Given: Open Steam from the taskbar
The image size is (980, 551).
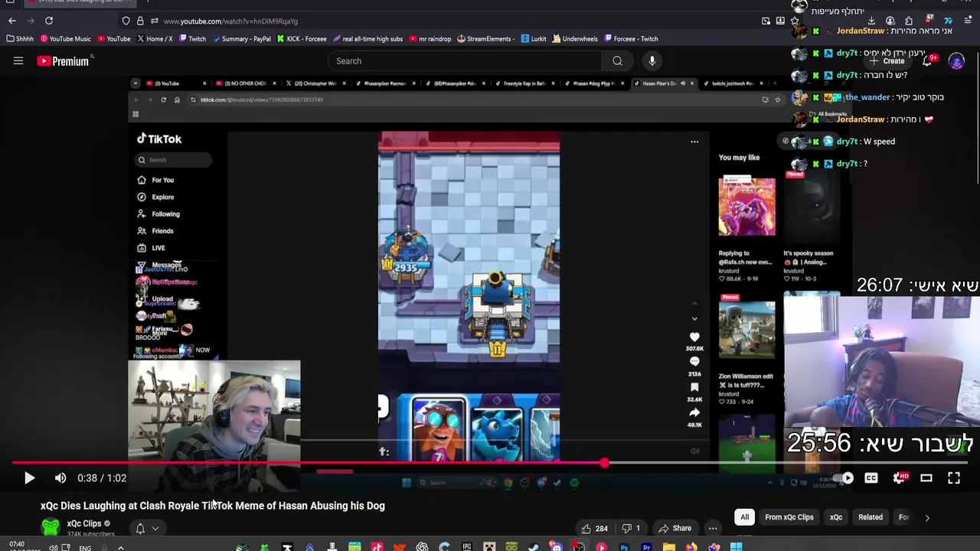Looking at the screenshot, I should click(x=534, y=546).
